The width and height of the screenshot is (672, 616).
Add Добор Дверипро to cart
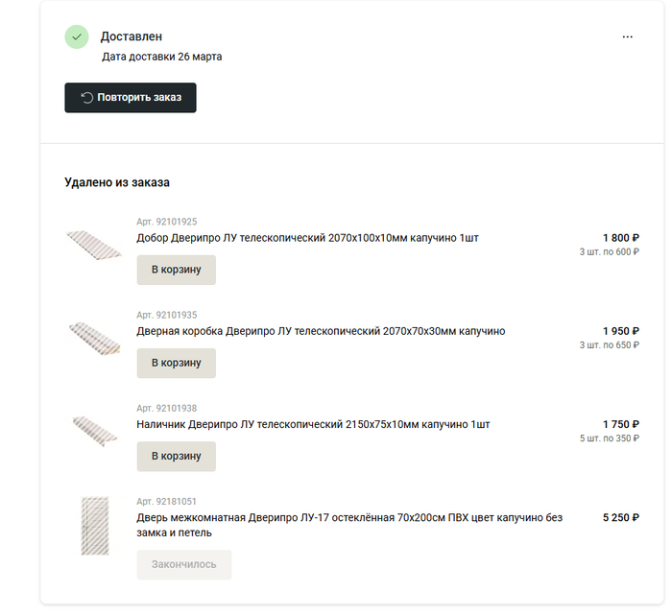[176, 270]
